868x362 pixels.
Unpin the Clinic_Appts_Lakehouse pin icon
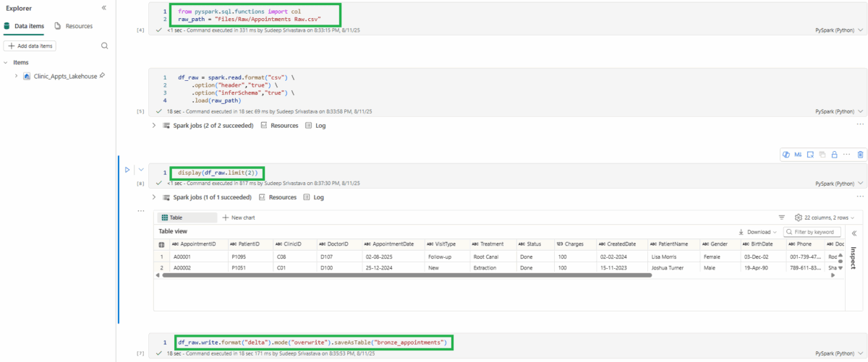coord(102,75)
